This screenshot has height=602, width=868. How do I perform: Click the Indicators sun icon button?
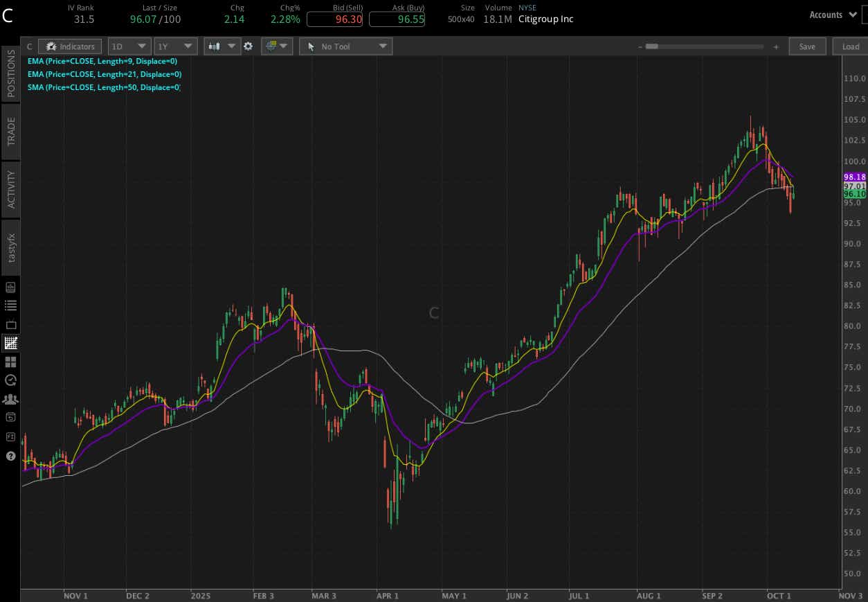pos(71,46)
